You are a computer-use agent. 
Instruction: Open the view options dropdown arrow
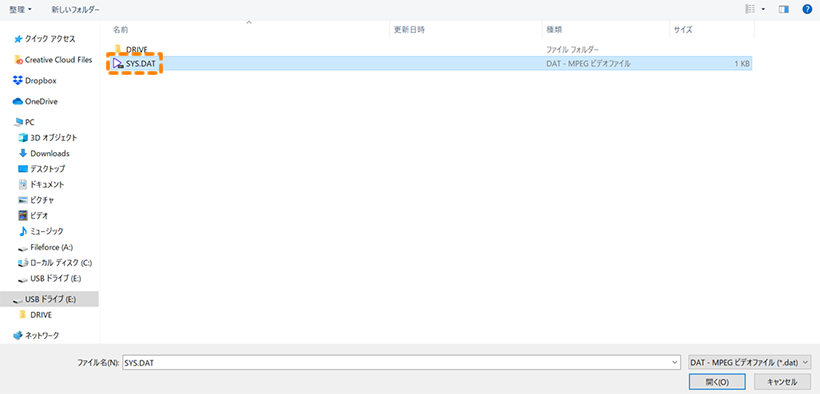pos(764,9)
